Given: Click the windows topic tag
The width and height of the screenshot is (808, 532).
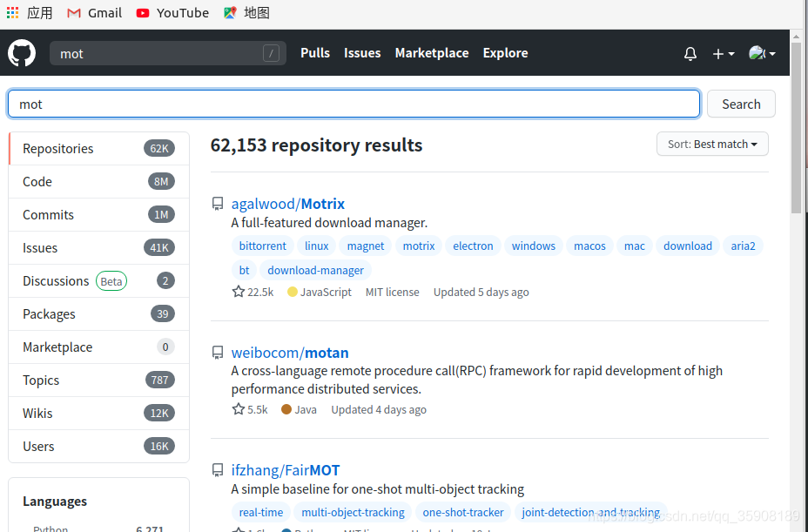Looking at the screenshot, I should tap(534, 246).
